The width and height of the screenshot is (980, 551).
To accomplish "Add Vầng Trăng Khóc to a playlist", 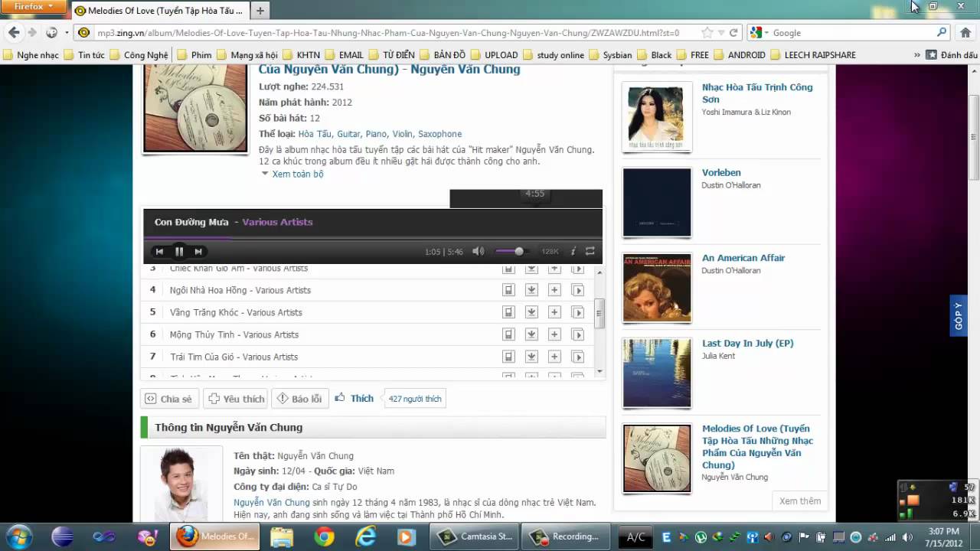I will (554, 312).
